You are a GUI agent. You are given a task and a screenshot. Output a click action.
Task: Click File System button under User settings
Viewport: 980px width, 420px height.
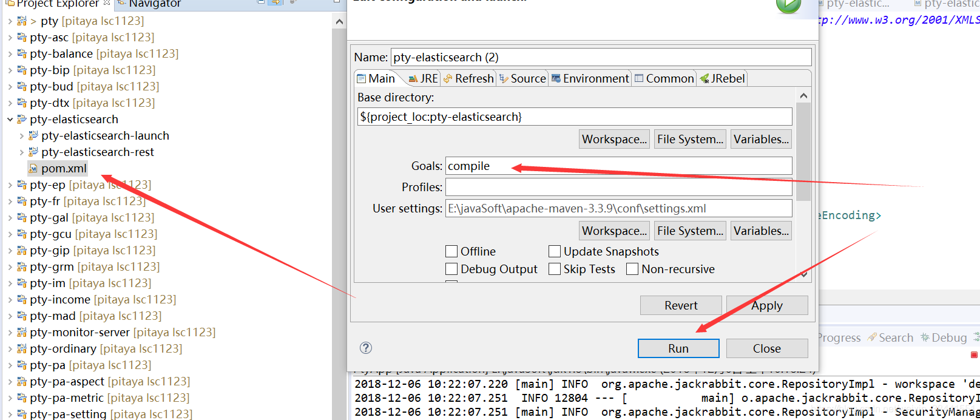(x=691, y=231)
